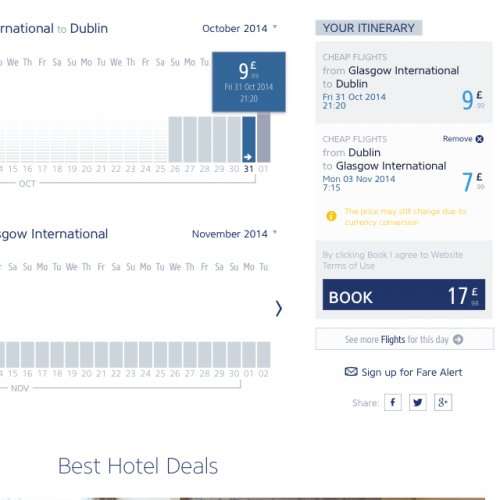Select November 20 bar in return chart

click(x=86, y=355)
